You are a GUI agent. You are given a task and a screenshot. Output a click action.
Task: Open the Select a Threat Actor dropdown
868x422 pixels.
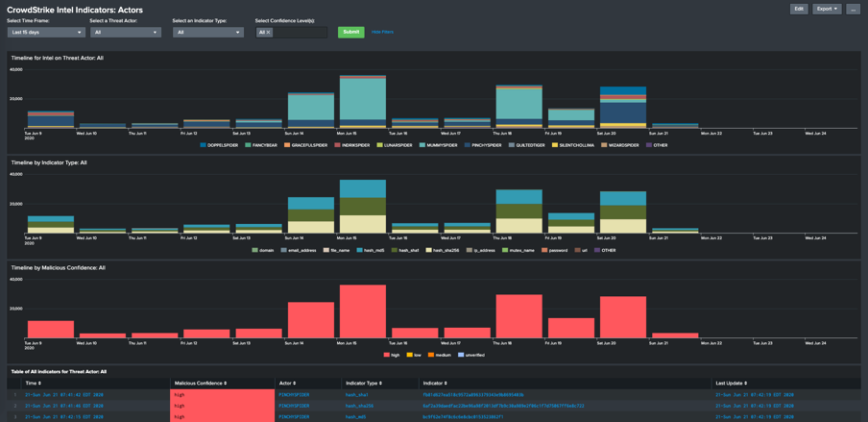click(x=126, y=32)
